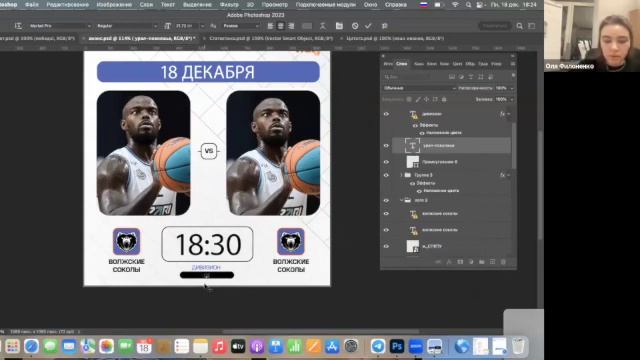Filter layers by text type icon

(x=471, y=77)
